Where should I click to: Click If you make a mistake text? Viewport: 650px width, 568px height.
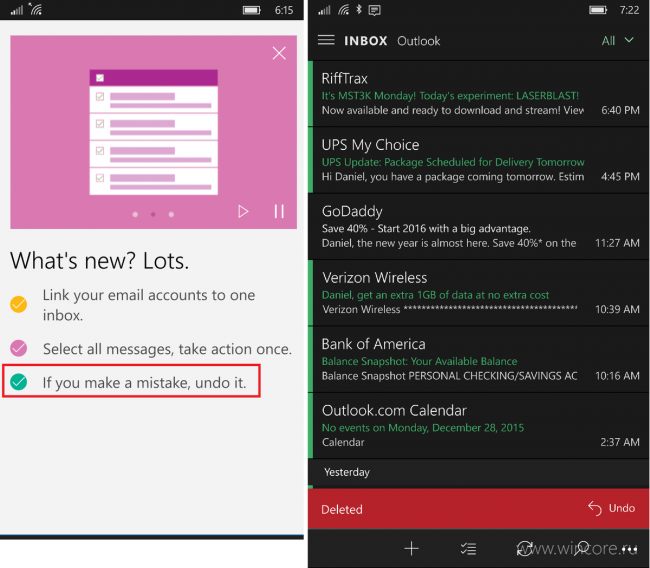[x=144, y=382]
